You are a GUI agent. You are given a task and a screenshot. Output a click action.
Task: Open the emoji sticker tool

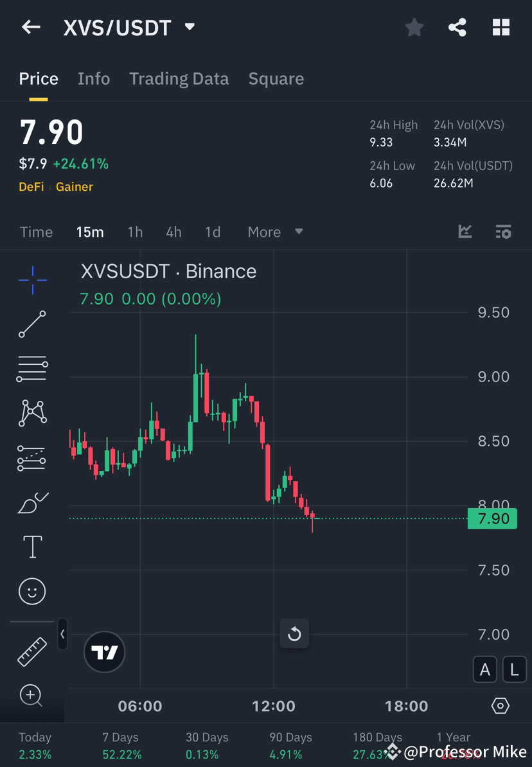tap(32, 591)
